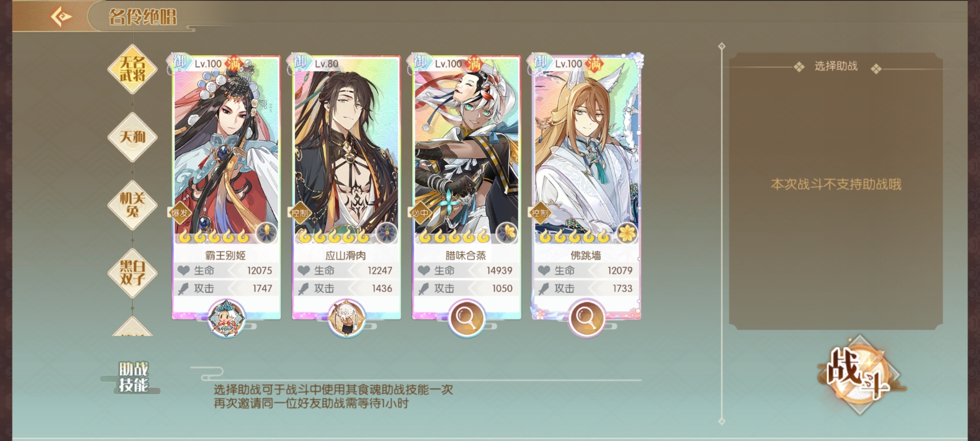The width and height of the screenshot is (980, 441).
Task: Click the 助战技能 label
Action: (x=133, y=377)
